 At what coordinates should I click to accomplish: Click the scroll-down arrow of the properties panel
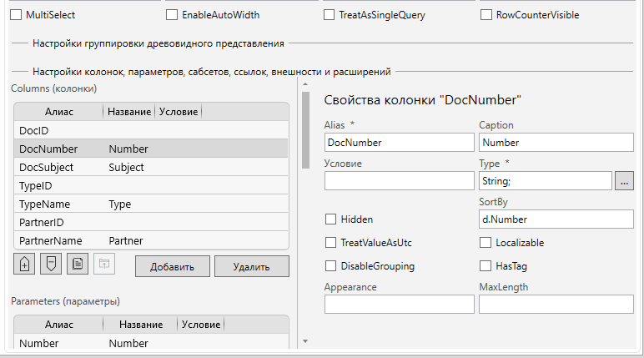point(305,341)
